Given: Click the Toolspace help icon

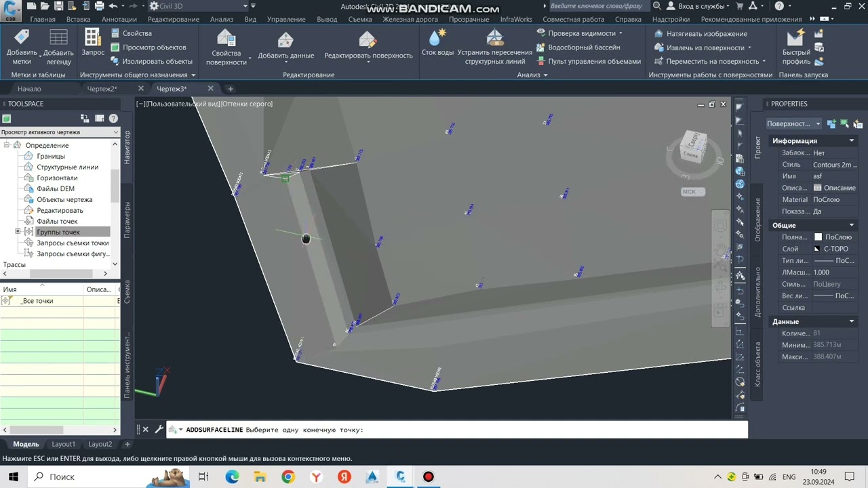Looking at the screenshot, I should click(113, 119).
